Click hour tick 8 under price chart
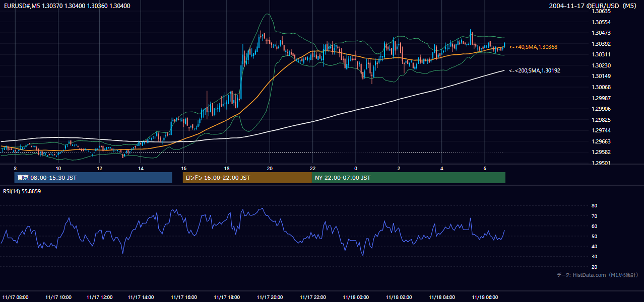Viewport: 644px width, 302px height. 15,168
